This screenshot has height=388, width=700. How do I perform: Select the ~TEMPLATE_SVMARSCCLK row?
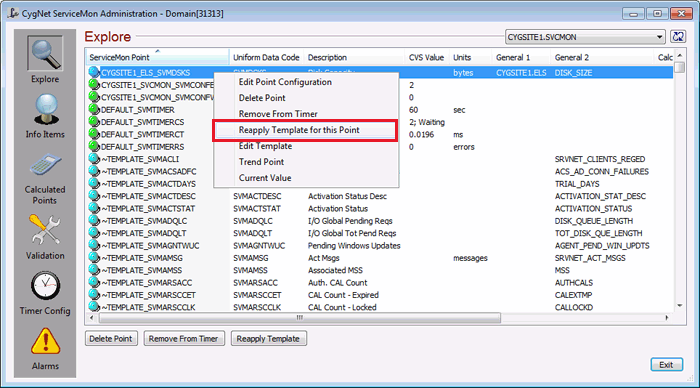click(x=379, y=307)
